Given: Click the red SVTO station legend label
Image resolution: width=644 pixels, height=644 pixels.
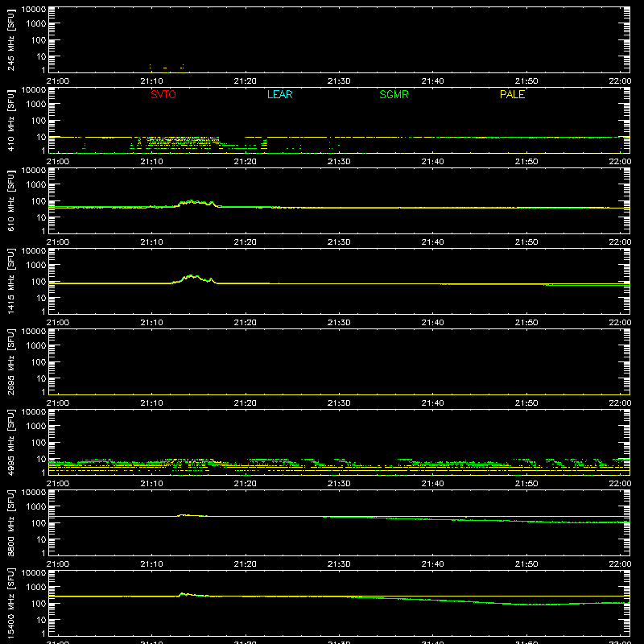Looking at the screenshot, I should click(x=163, y=94).
